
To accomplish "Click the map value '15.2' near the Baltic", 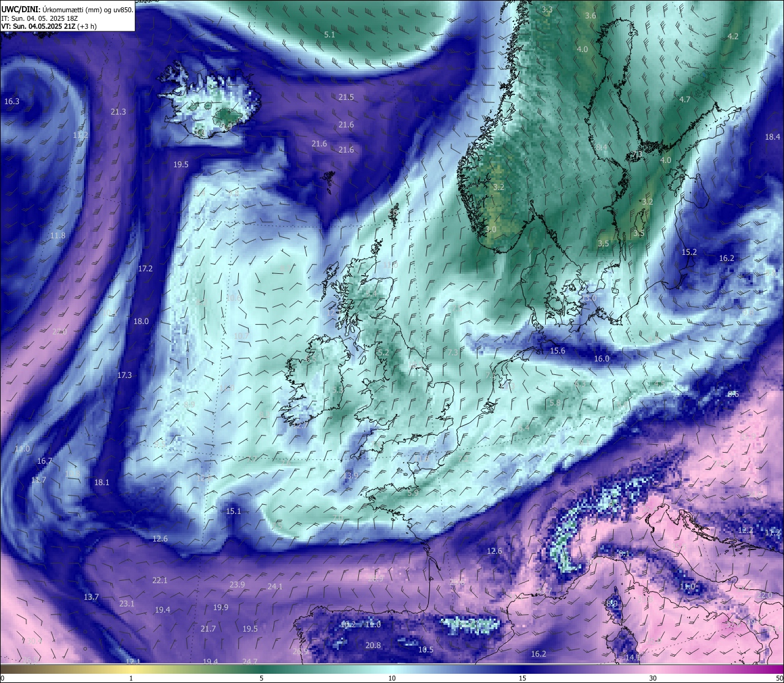I will 689,252.
